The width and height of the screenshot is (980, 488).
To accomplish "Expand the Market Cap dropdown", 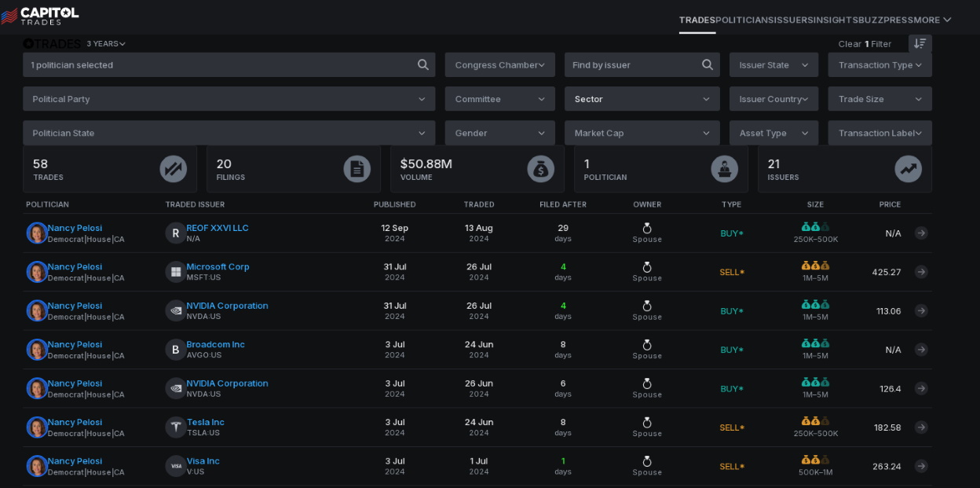I will coord(642,133).
